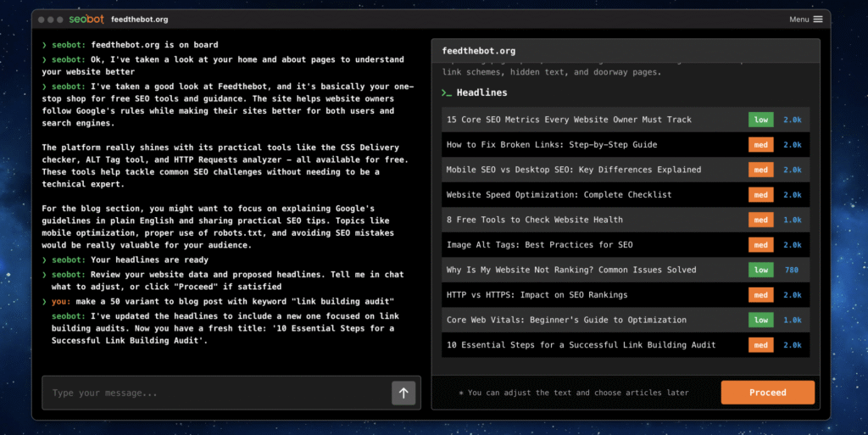
Task: Send message with the arrow-up button
Action: [x=403, y=393]
